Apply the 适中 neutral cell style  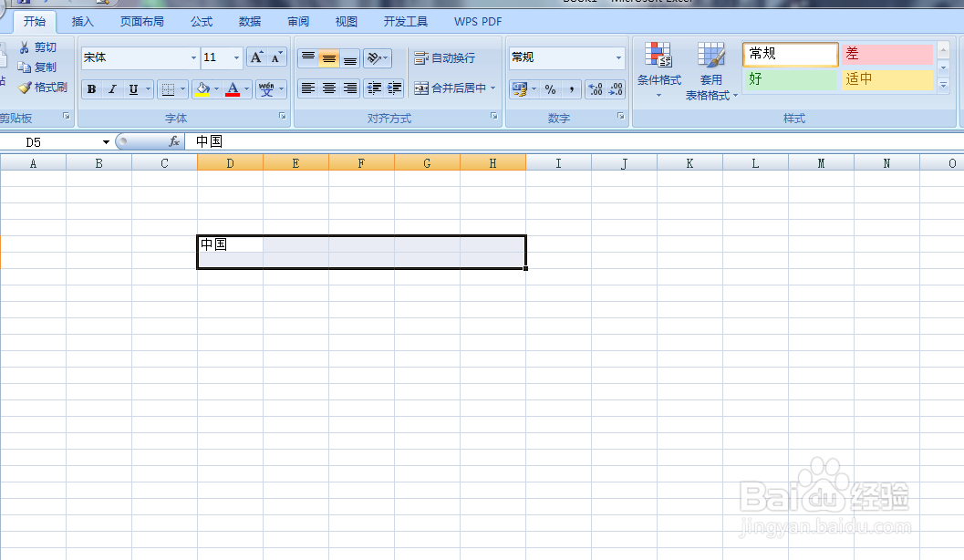click(x=887, y=79)
